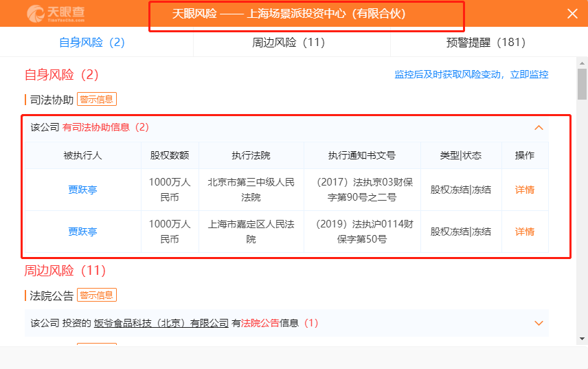Click the scrollbar down arrow
The height and width of the screenshot is (369, 588).
point(582,338)
